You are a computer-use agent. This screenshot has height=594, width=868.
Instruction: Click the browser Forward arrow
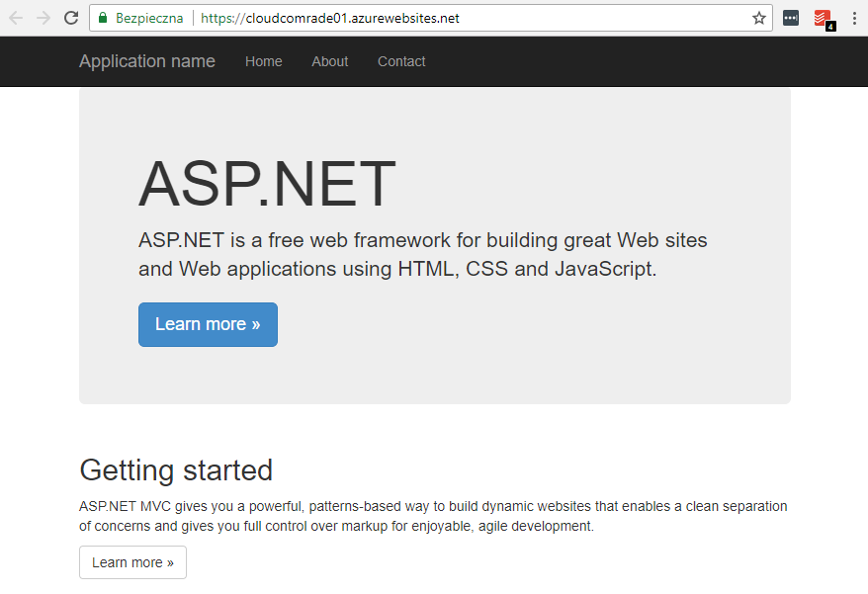pyautogui.click(x=43, y=18)
